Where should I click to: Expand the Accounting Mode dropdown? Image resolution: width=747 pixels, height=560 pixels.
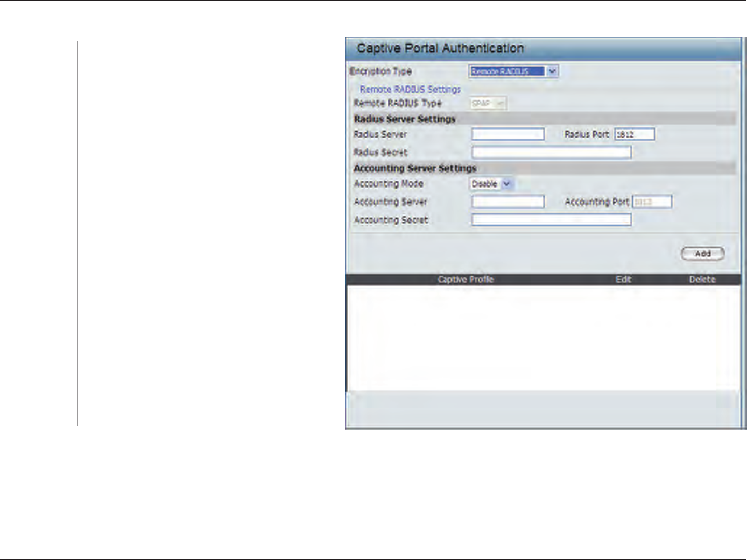point(491,184)
